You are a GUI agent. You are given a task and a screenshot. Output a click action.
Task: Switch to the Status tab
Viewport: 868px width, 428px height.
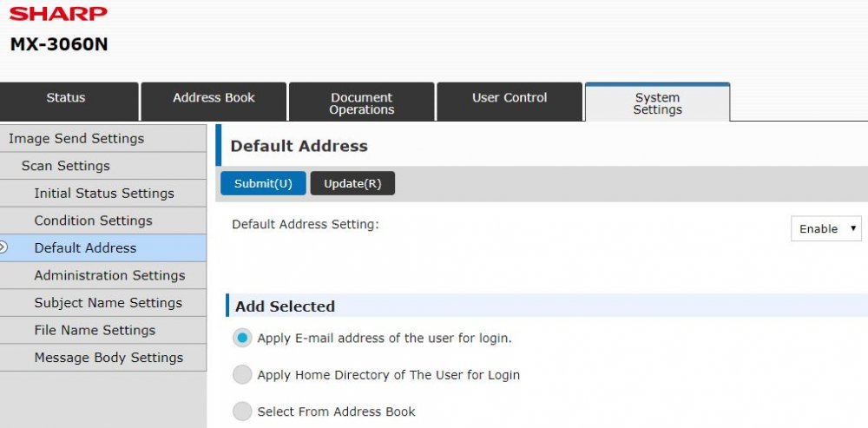click(66, 98)
